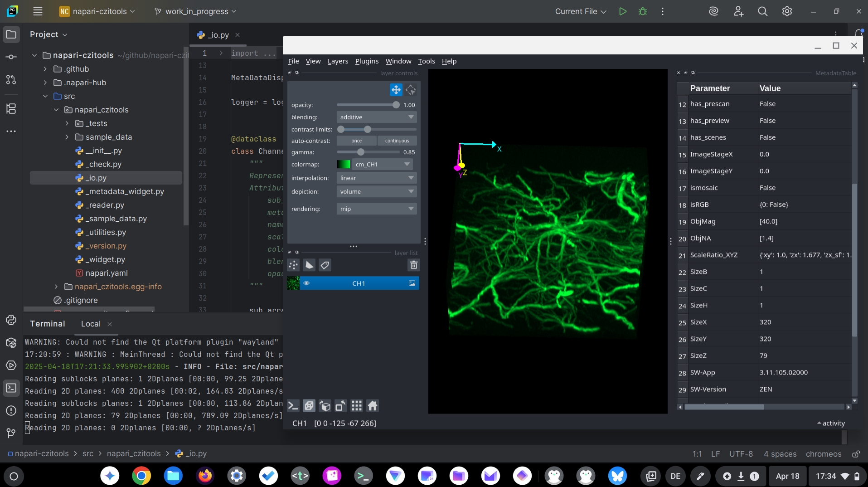Expand the sample_data folder

click(67, 137)
